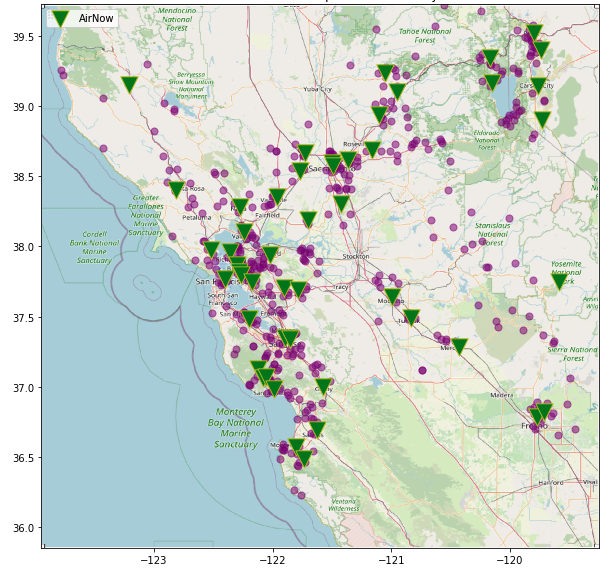The width and height of the screenshot is (609, 572).
Task: Click the Stanislaus National Forest label
Action: (492, 234)
